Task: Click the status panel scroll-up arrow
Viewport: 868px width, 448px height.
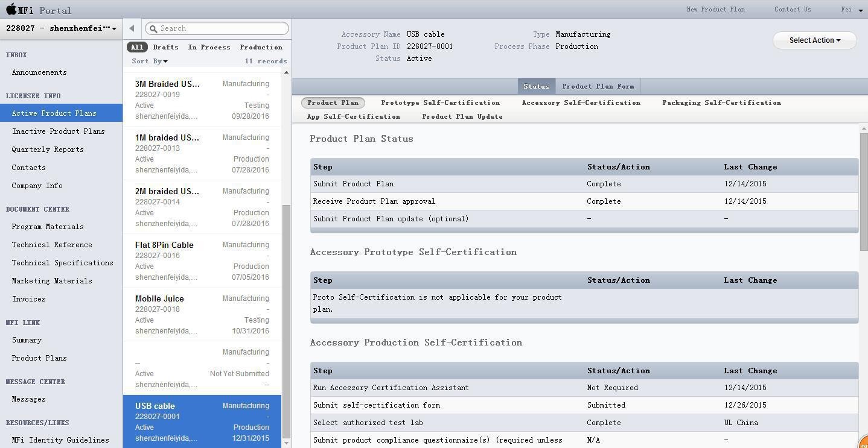Action: click(x=864, y=128)
